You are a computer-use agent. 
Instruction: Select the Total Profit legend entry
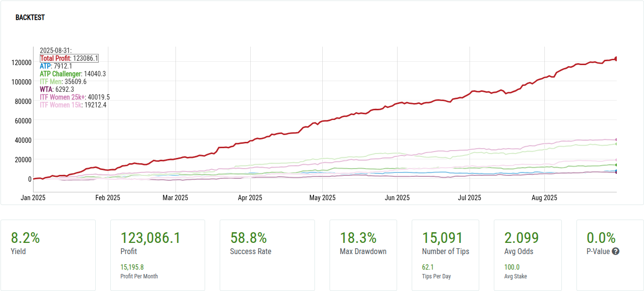[x=55, y=58]
